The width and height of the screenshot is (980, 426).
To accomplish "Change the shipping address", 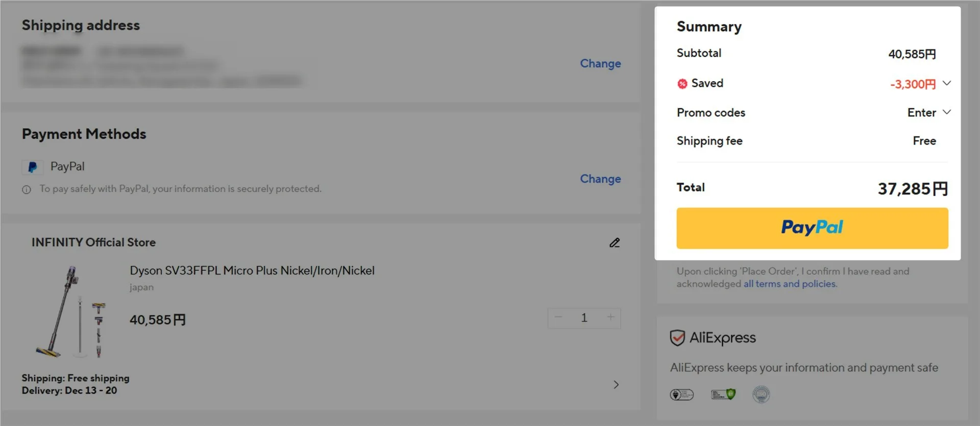I will pos(600,64).
